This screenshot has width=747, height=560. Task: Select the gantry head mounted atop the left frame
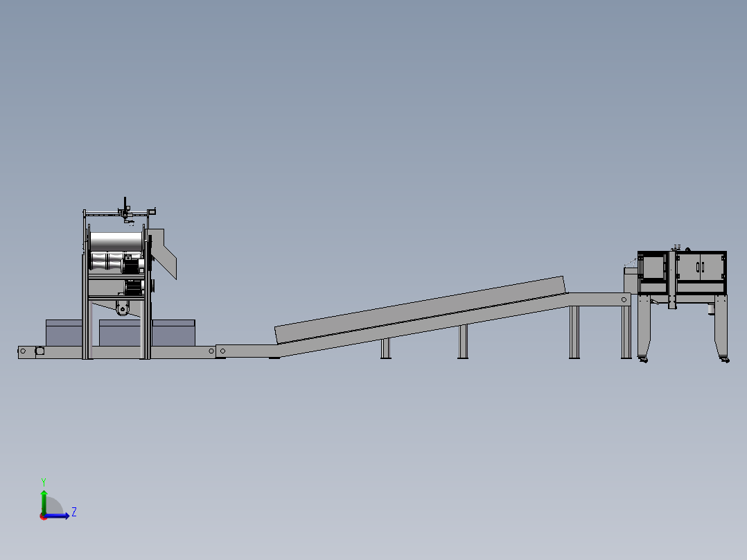[x=126, y=211]
